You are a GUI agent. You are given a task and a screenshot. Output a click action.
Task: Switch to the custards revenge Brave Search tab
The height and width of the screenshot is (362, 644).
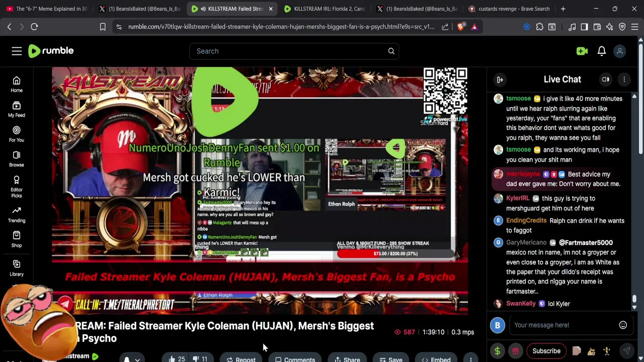[x=509, y=9]
